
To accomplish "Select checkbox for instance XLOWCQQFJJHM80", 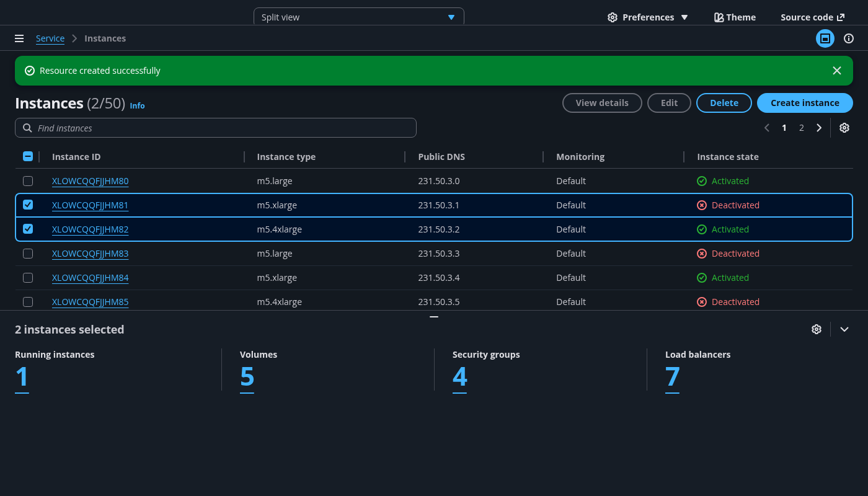I will [28, 181].
